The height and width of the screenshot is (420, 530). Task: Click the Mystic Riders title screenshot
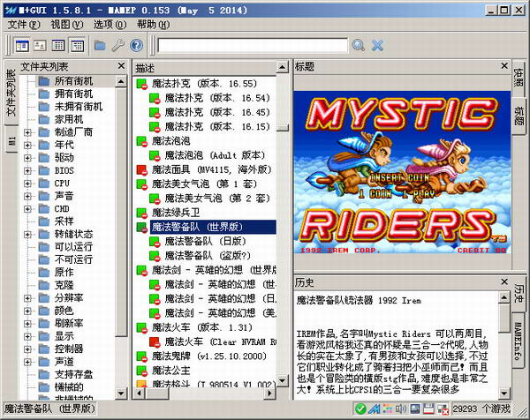402,172
